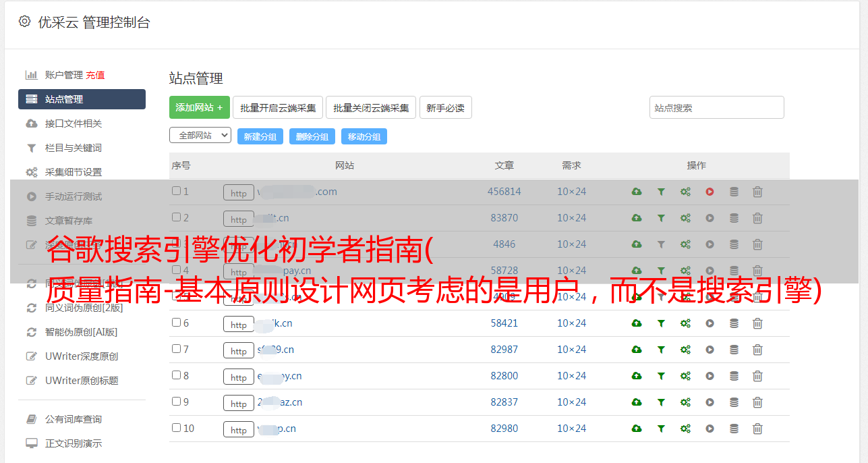
Task: Open row 2 gears settings icon
Action: point(685,218)
